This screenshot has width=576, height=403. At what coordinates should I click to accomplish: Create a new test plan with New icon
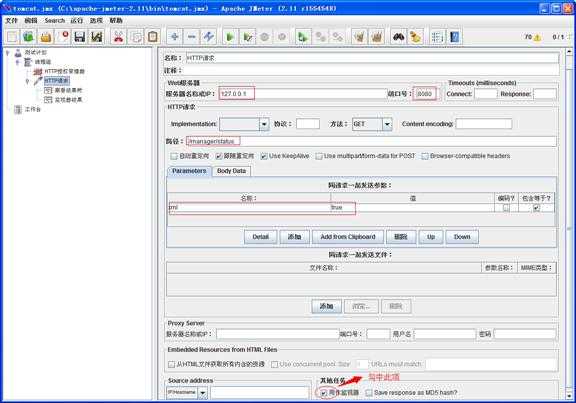12,37
